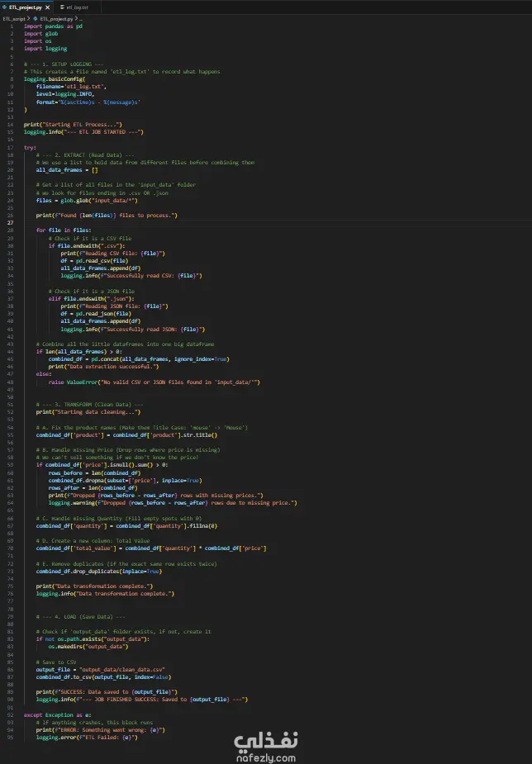Screen dimensions: 532x764
Task: Click the Python file icon in ETL_project.py tab
Action: tap(4, 7)
